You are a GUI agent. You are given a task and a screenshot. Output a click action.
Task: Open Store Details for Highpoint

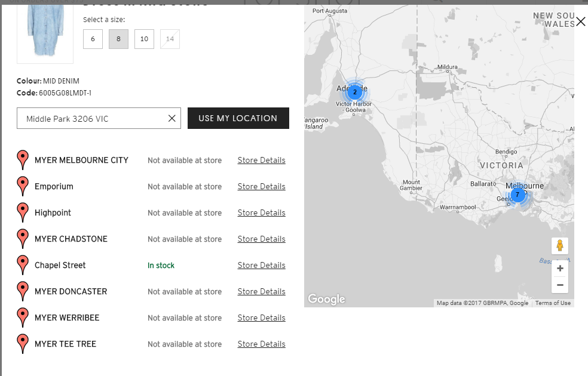[x=261, y=212]
